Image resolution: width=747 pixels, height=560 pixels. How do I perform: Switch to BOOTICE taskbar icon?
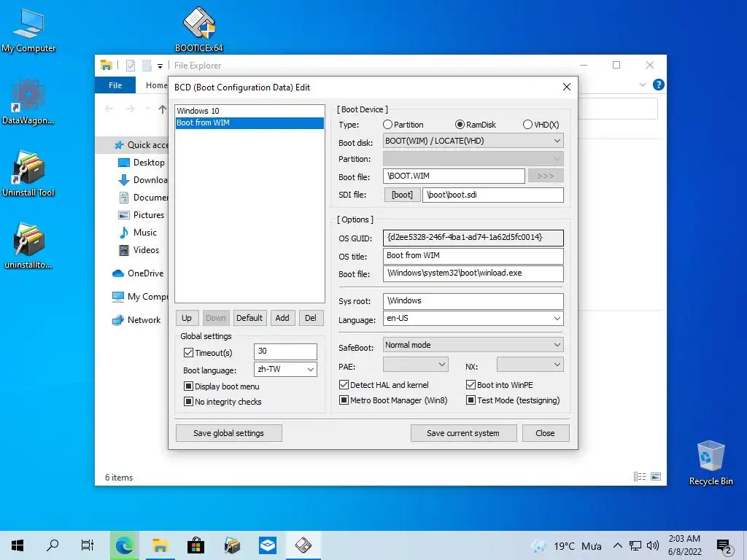coord(303,545)
